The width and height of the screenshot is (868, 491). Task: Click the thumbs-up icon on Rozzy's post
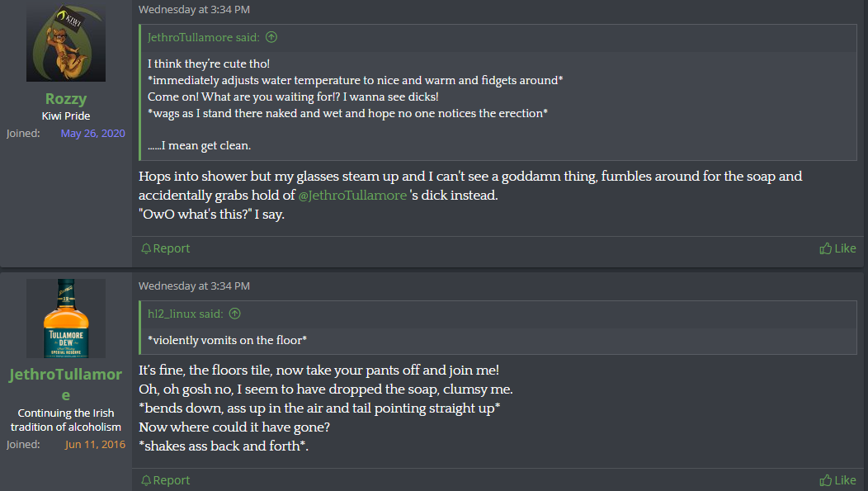[x=825, y=248]
